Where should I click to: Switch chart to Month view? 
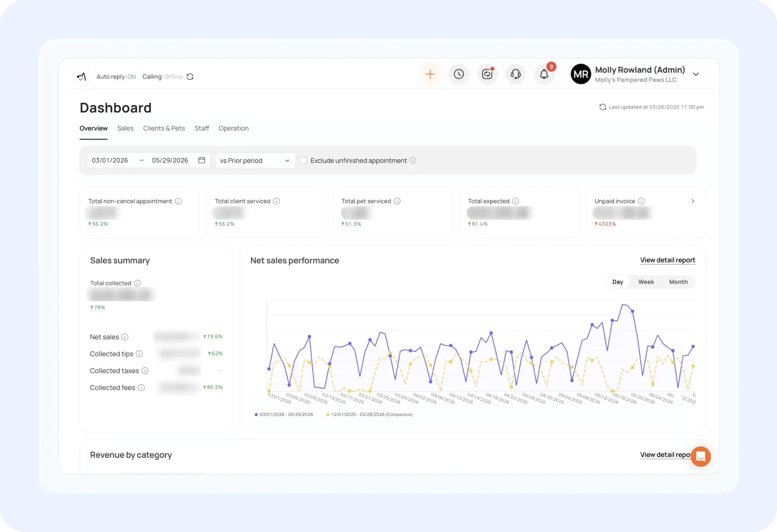coord(678,282)
